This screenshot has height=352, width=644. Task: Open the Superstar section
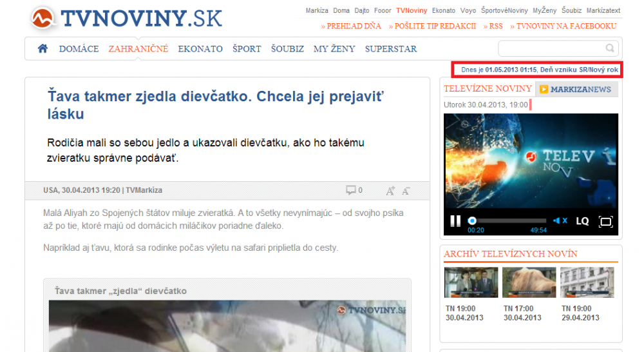391,49
